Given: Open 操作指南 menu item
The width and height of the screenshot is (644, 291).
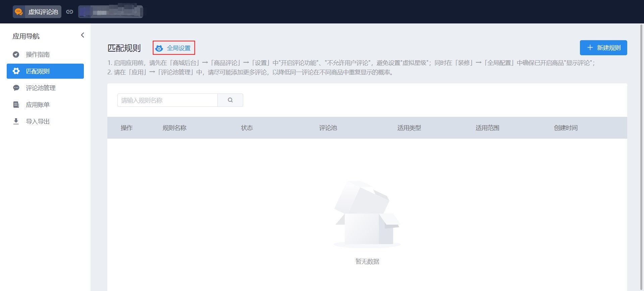Looking at the screenshot, I should [x=45, y=54].
